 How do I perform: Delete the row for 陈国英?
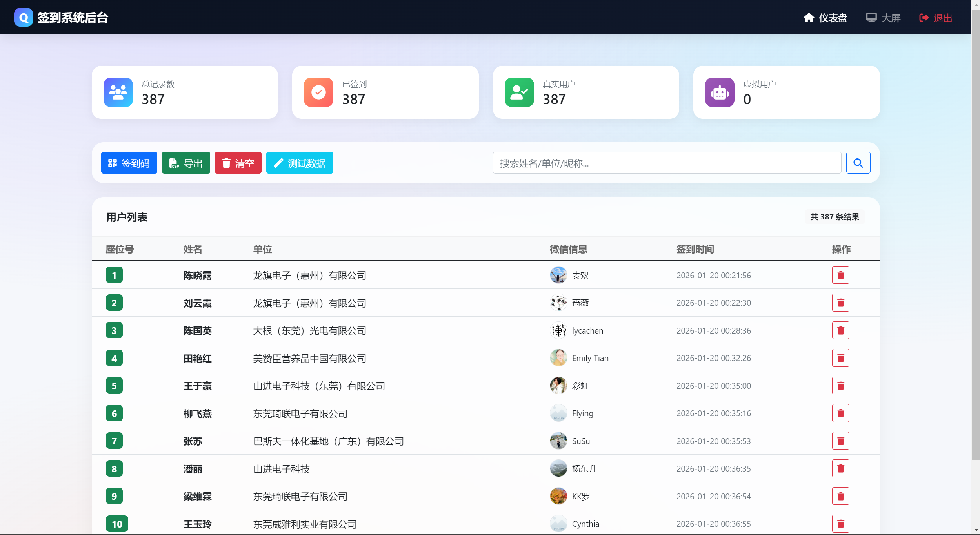(840, 330)
